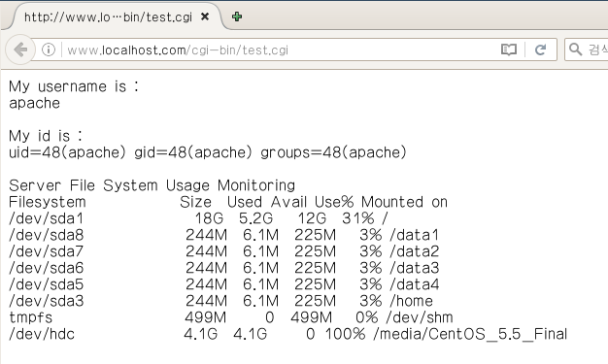
Task: Click the 'apache' username text
Action: 35,103
